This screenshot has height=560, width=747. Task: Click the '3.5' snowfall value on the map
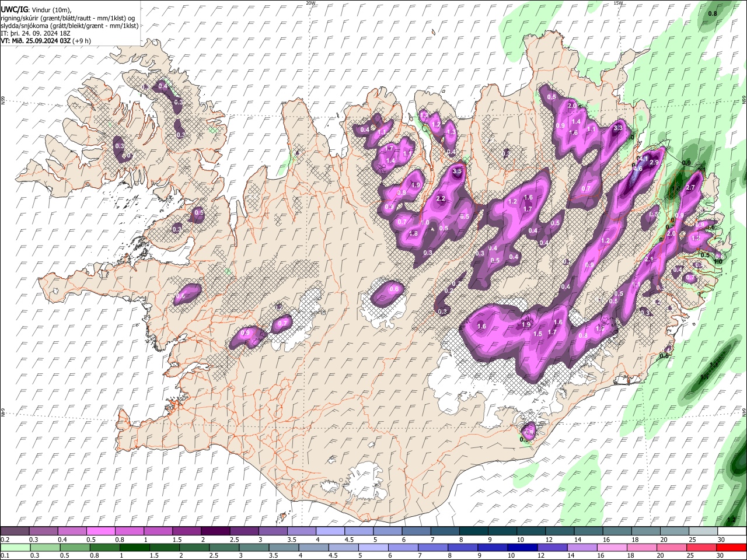pyautogui.click(x=458, y=171)
